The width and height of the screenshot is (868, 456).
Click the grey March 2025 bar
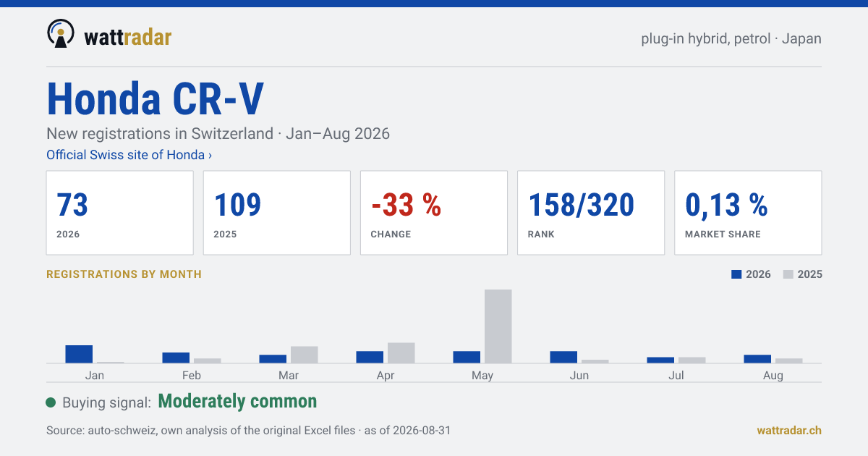(x=305, y=355)
